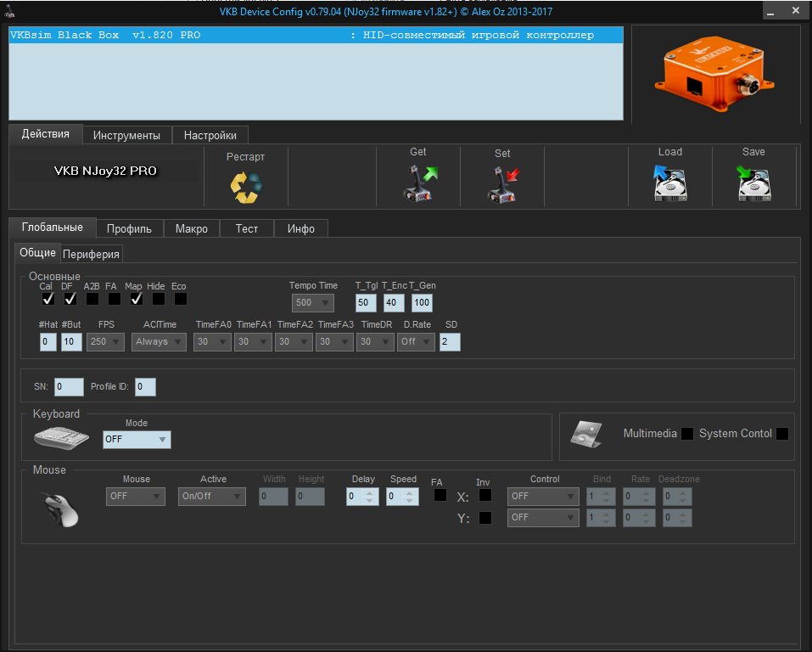Screen dimensions: 812x652
Task: Open the mouse Active dropdown
Action: [x=212, y=497]
